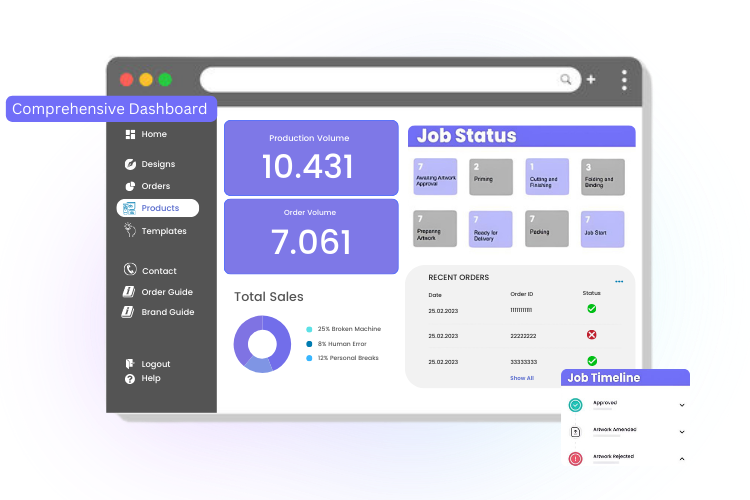
Task: Open Orders via its pie icon
Action: pos(130,186)
